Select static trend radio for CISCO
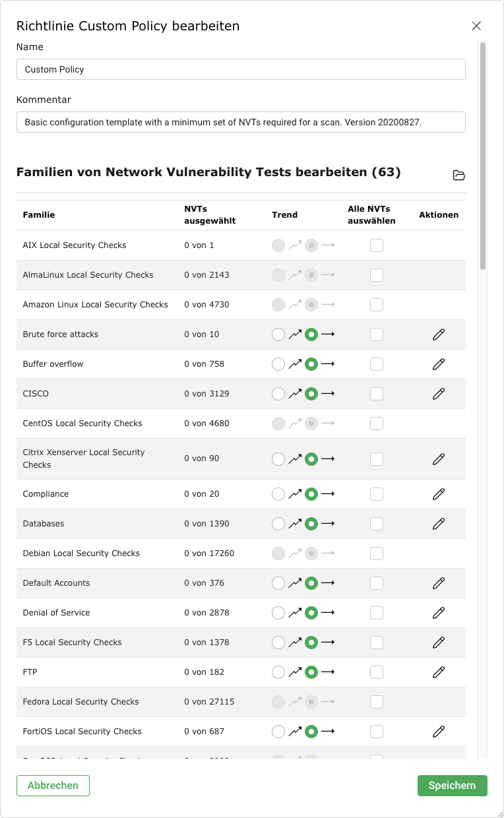 tap(311, 394)
